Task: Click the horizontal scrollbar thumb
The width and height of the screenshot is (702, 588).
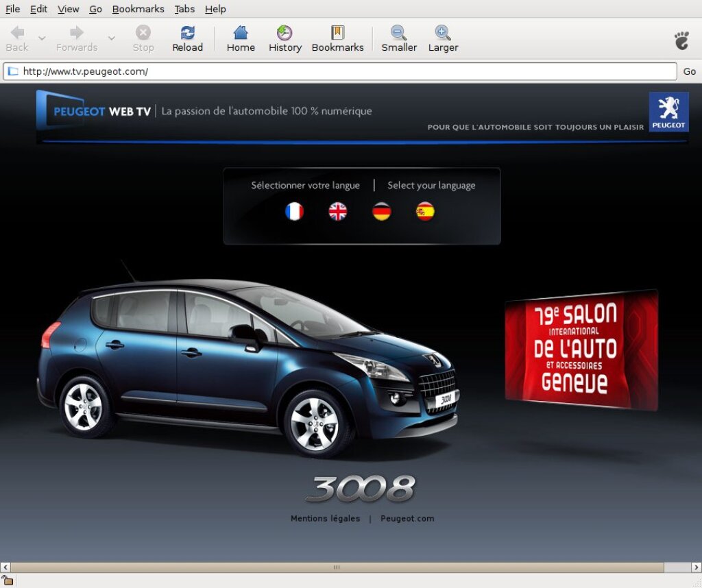Action: pyautogui.click(x=336, y=567)
